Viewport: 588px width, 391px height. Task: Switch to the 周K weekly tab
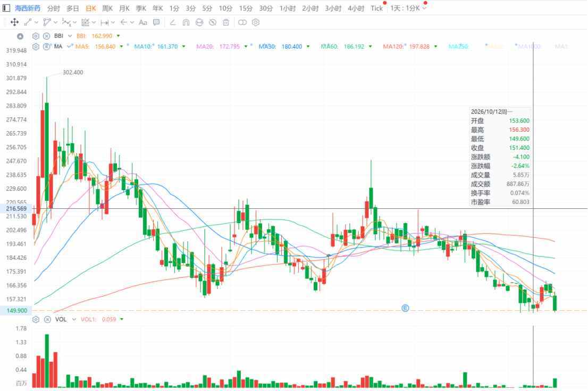tap(107, 8)
